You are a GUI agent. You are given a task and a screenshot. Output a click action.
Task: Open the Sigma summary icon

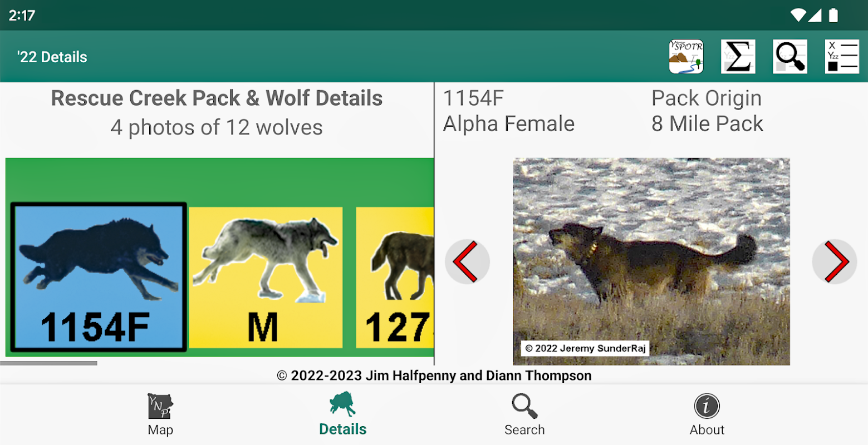tap(738, 57)
